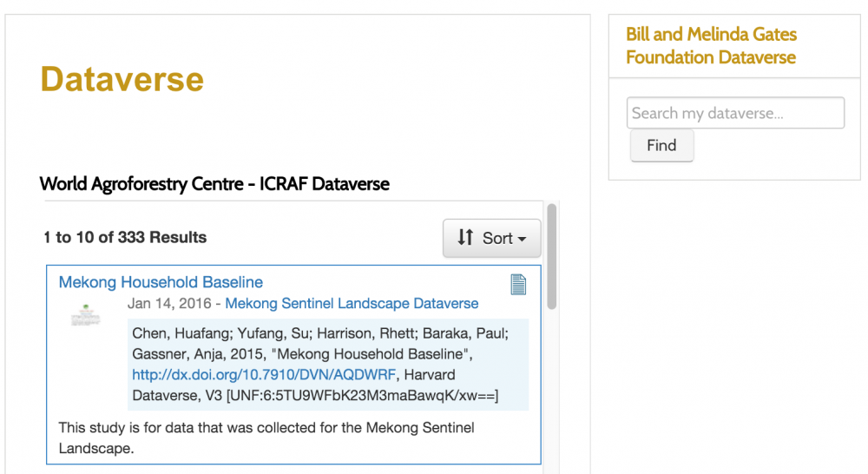Click the UNF fingerprint text in citation
868x474 pixels.
click(x=363, y=396)
